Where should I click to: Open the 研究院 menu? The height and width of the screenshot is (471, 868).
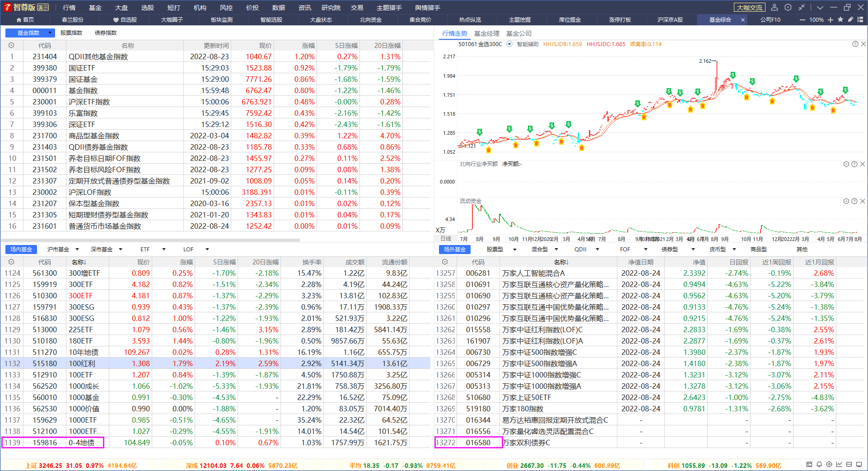point(331,8)
